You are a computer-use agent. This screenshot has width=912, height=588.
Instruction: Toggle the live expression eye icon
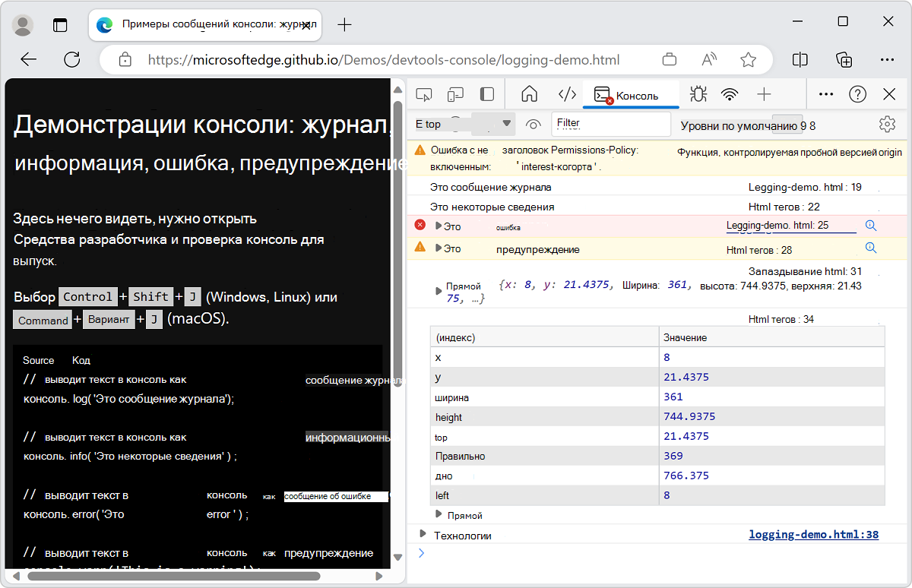533,125
